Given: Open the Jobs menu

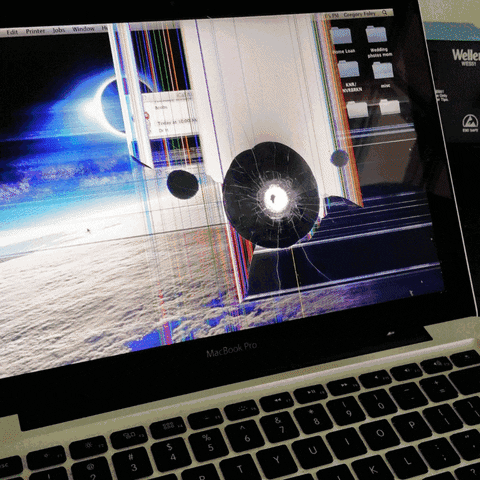Looking at the screenshot, I should pyautogui.click(x=59, y=30).
